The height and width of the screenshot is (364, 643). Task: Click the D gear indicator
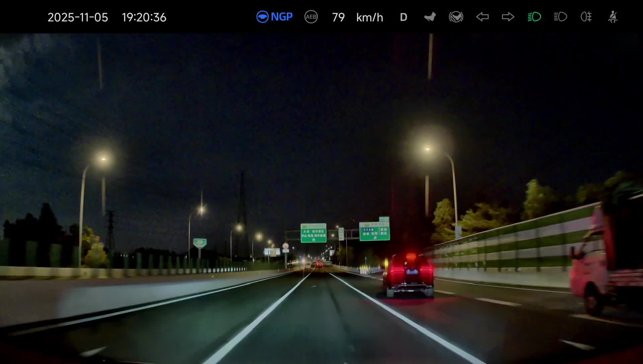click(x=404, y=17)
